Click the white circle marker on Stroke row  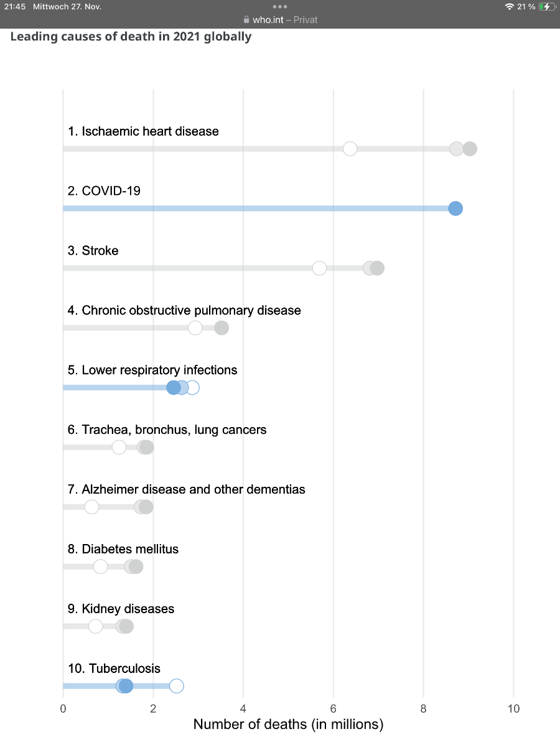pos(319,268)
